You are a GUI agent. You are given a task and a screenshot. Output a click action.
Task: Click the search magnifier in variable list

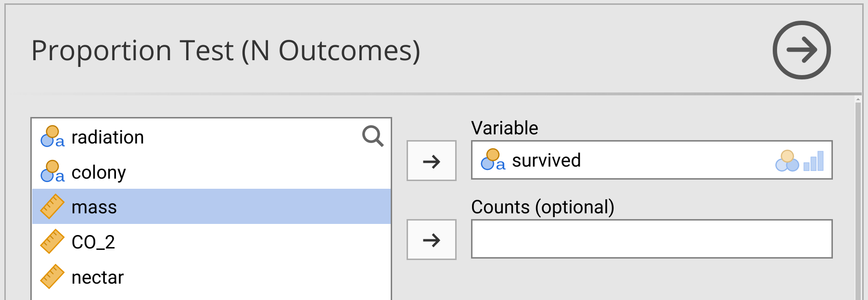pyautogui.click(x=372, y=136)
